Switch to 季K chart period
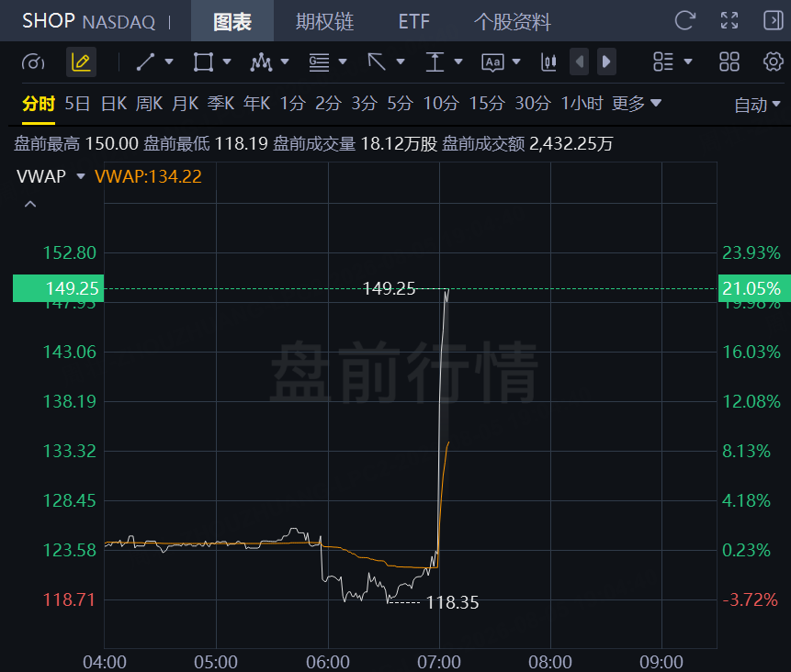 tap(221, 104)
